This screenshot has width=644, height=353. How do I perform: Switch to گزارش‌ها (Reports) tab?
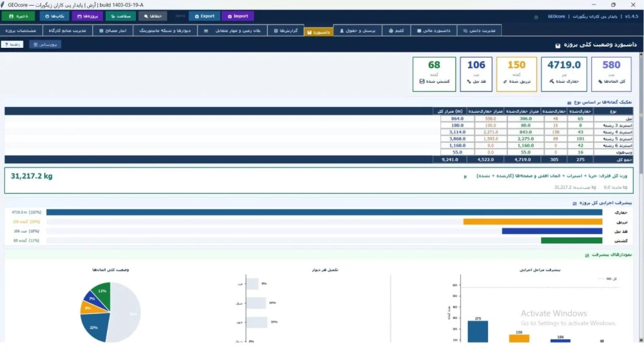click(286, 30)
